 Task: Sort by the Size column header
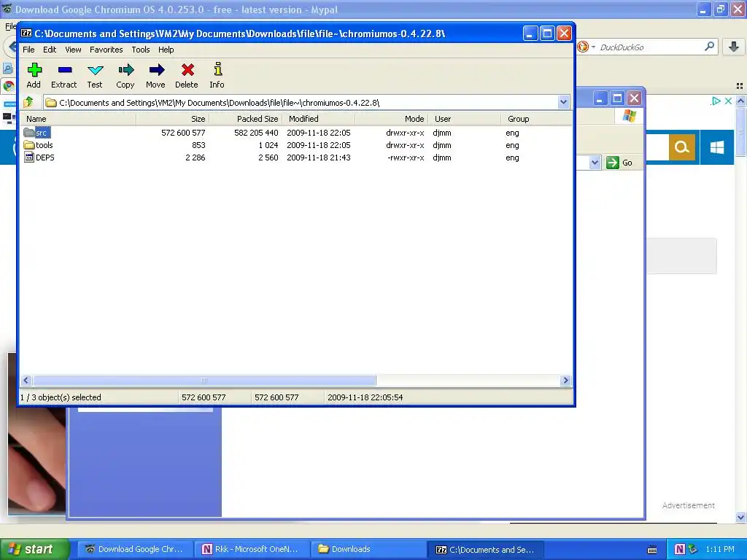click(x=172, y=119)
